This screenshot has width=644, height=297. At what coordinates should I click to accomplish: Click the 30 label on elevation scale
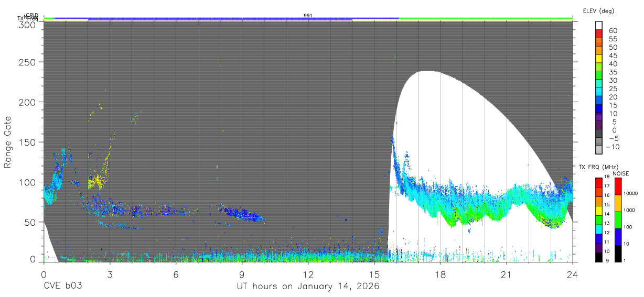click(x=613, y=80)
